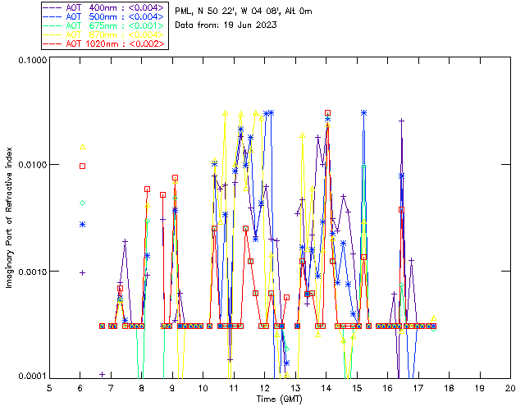The height and width of the screenshot is (420, 525).
Task: Click the black square marker at hour 6
Action: [82, 166]
